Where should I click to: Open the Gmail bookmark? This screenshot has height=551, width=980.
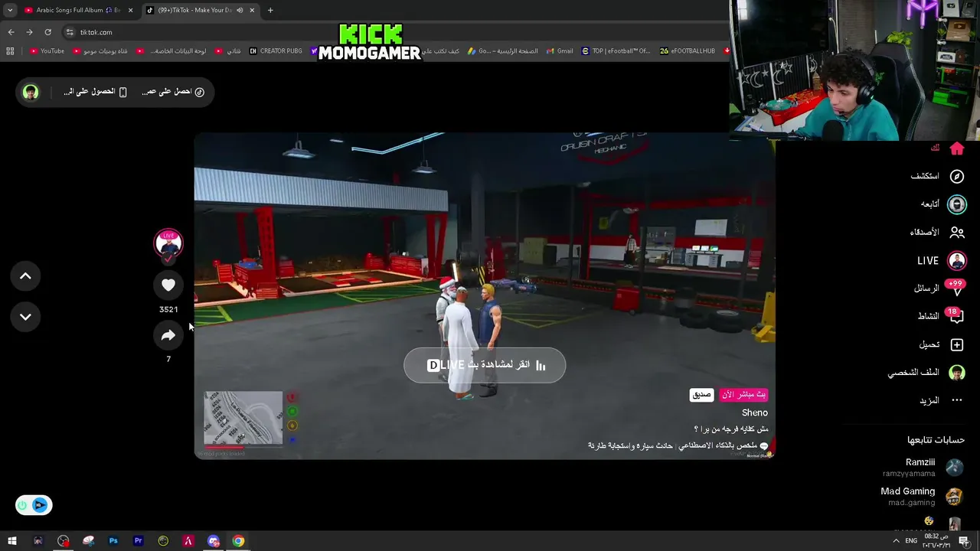(x=559, y=51)
